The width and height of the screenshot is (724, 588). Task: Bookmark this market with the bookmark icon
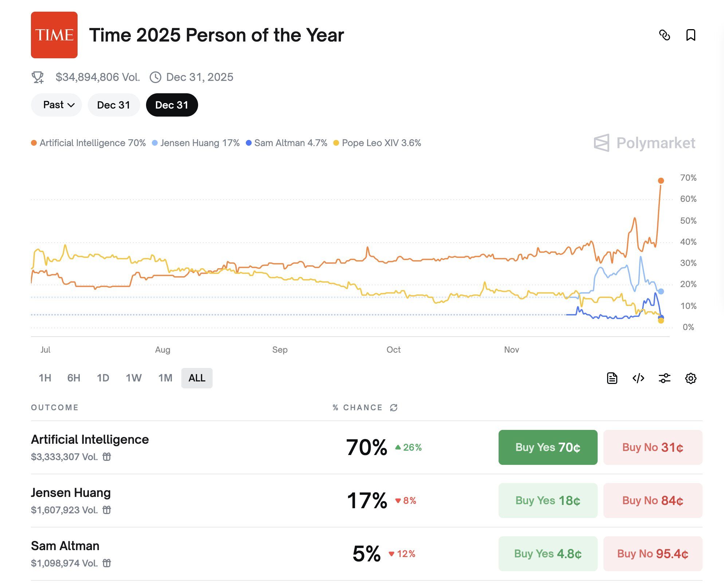pos(690,35)
